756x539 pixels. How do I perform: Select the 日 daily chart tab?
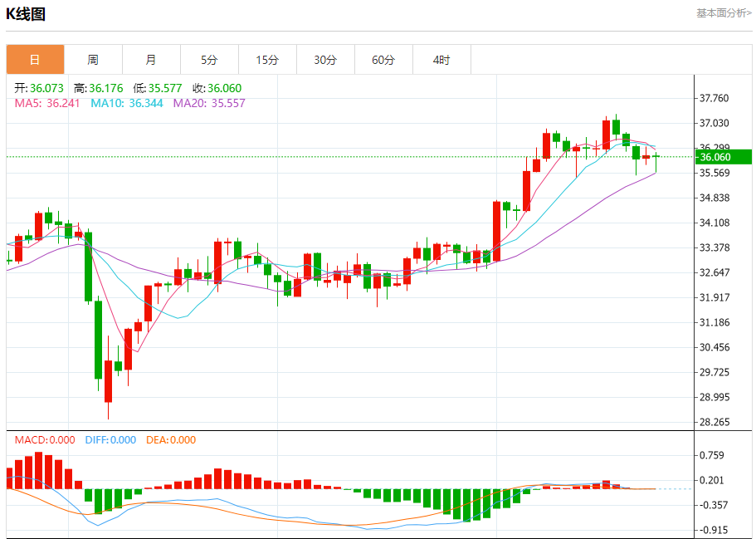(35, 60)
